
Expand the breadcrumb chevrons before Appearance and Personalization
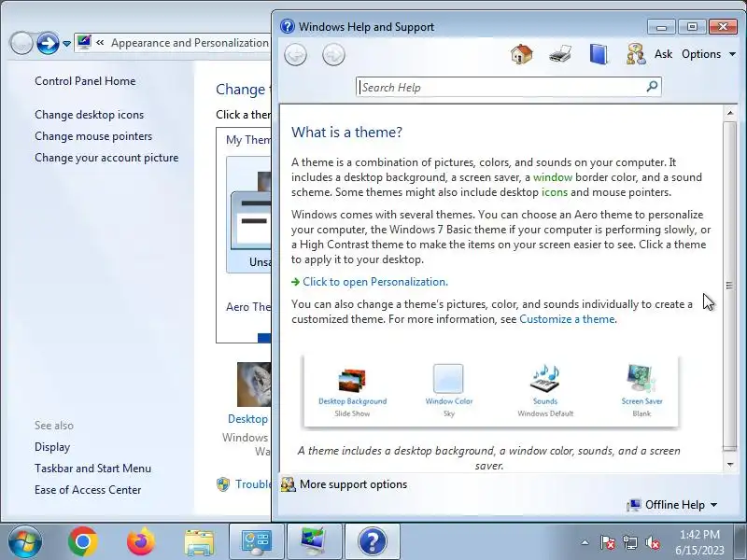pyautogui.click(x=100, y=43)
